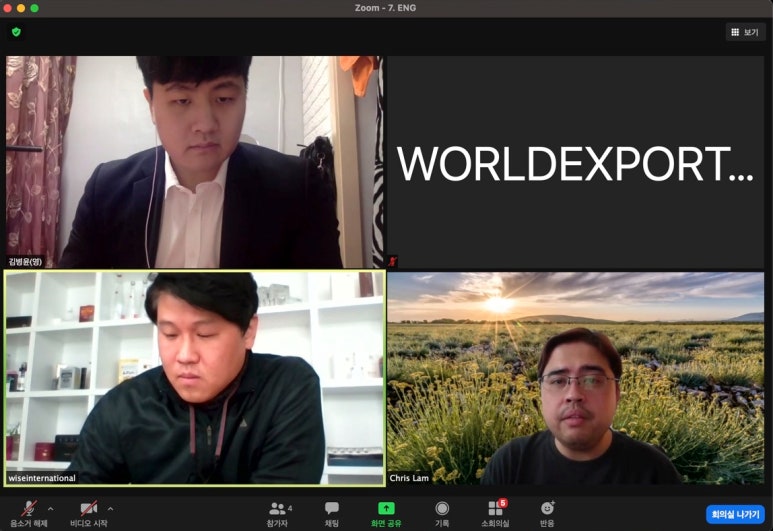This screenshot has height=531, width=773.
Task: Expand audio options arrow beside microphone
Action: [51, 508]
